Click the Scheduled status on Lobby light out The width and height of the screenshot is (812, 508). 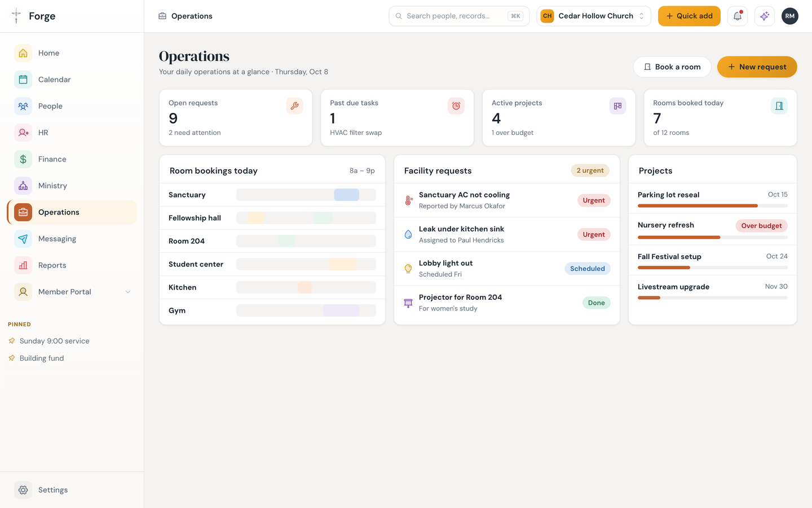(588, 269)
